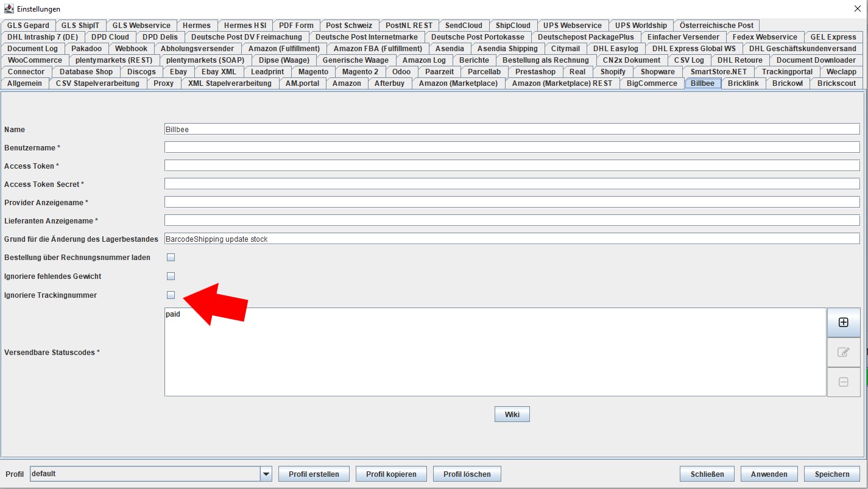The image size is (868, 489).
Task: Click Profil löschen button
Action: (x=467, y=474)
